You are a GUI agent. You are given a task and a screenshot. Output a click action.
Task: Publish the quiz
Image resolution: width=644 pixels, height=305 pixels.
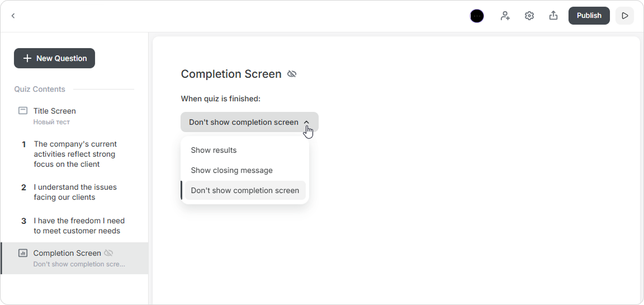pos(589,16)
